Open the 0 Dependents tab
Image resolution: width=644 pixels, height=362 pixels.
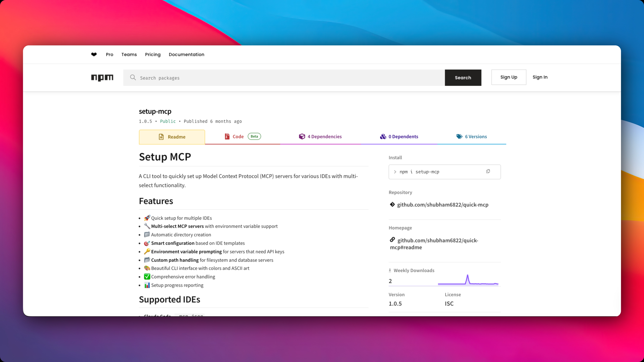tap(403, 136)
